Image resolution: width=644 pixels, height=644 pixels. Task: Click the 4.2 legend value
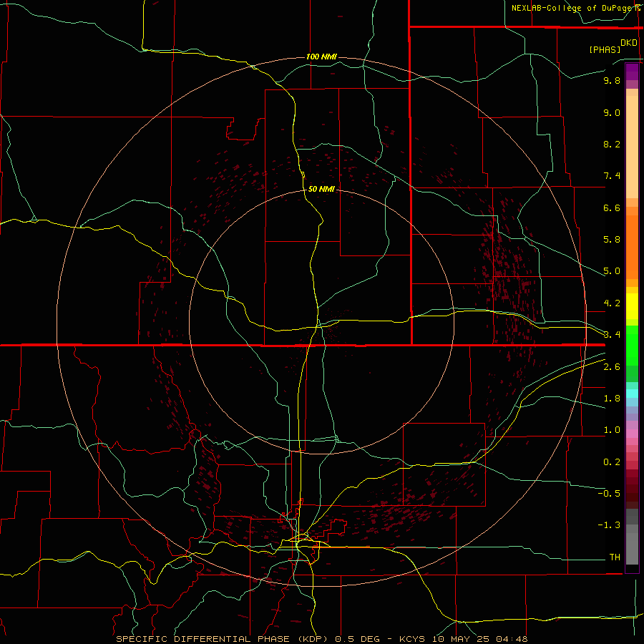pos(612,303)
